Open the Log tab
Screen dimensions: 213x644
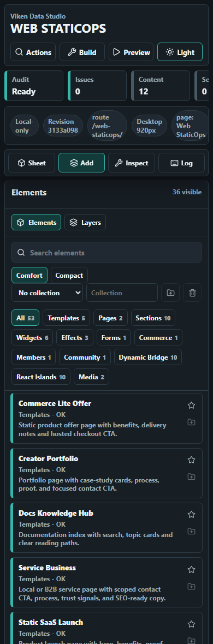pyautogui.click(x=181, y=163)
